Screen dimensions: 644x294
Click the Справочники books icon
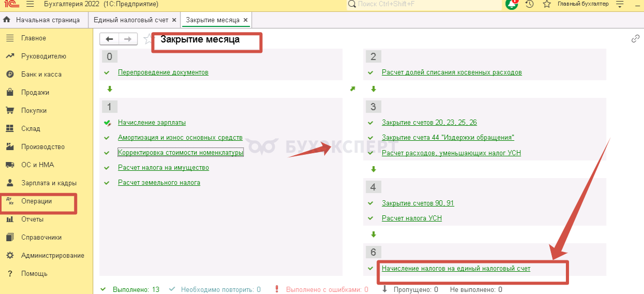point(9,238)
